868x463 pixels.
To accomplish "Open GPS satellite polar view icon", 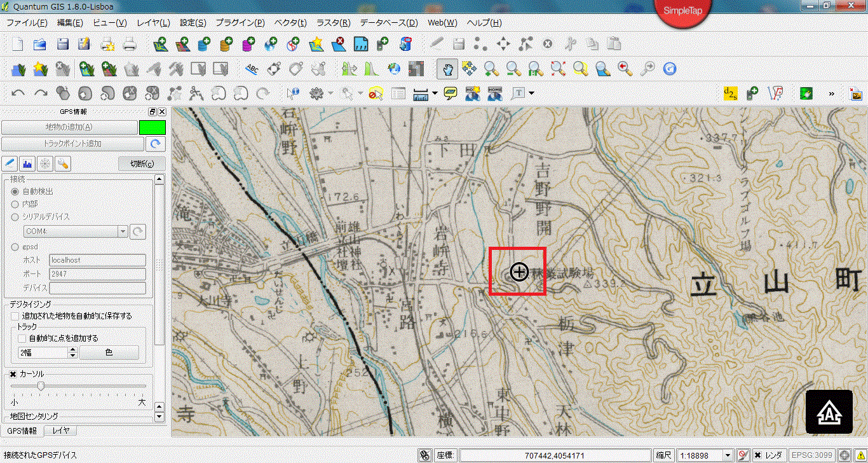I will click(45, 163).
